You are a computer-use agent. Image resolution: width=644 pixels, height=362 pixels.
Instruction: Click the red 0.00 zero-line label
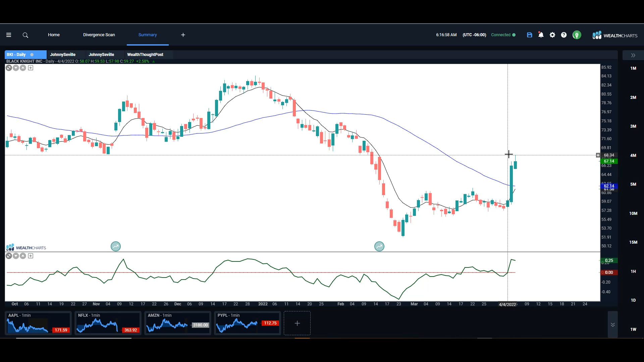[609, 273]
